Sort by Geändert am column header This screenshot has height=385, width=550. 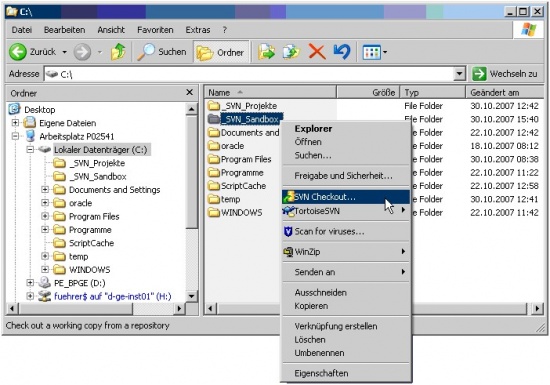[x=505, y=93]
